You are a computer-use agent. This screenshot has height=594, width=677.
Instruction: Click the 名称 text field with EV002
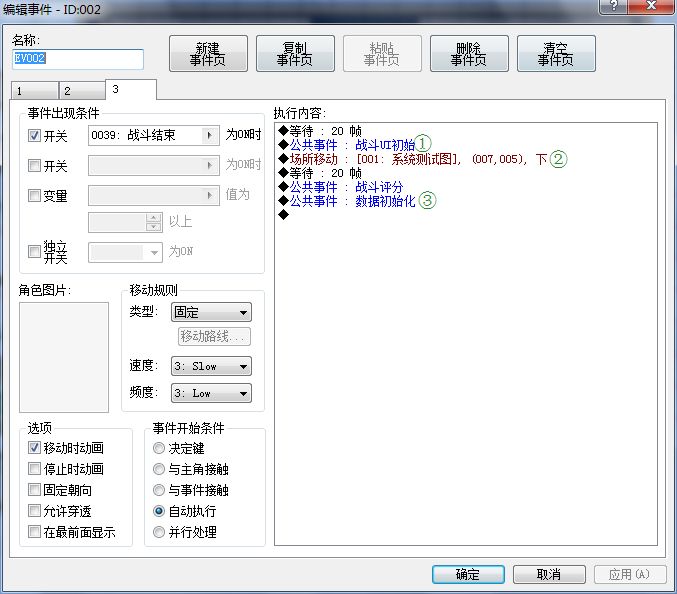coord(78,59)
